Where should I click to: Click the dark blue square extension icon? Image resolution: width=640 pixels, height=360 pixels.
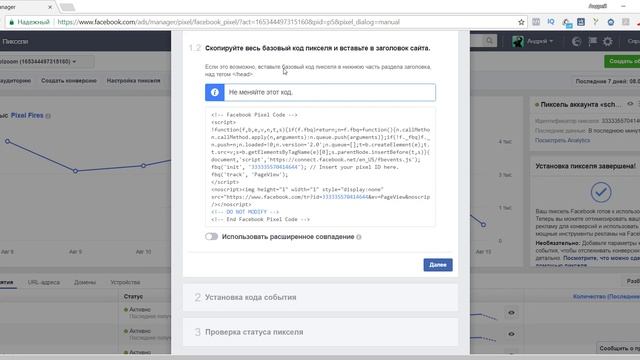tap(581, 22)
